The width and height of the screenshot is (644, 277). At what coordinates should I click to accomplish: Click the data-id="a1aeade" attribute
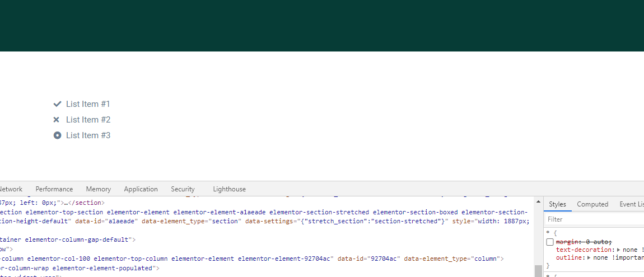[106, 221]
